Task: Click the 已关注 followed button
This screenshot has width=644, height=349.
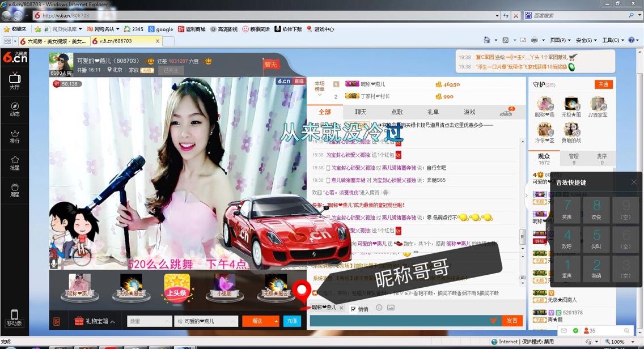Action: [171, 70]
